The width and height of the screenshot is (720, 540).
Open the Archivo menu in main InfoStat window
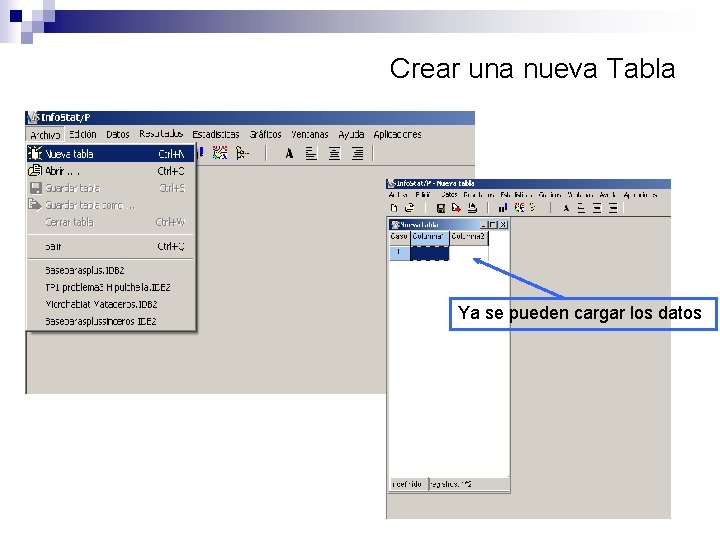pyautogui.click(x=45, y=135)
